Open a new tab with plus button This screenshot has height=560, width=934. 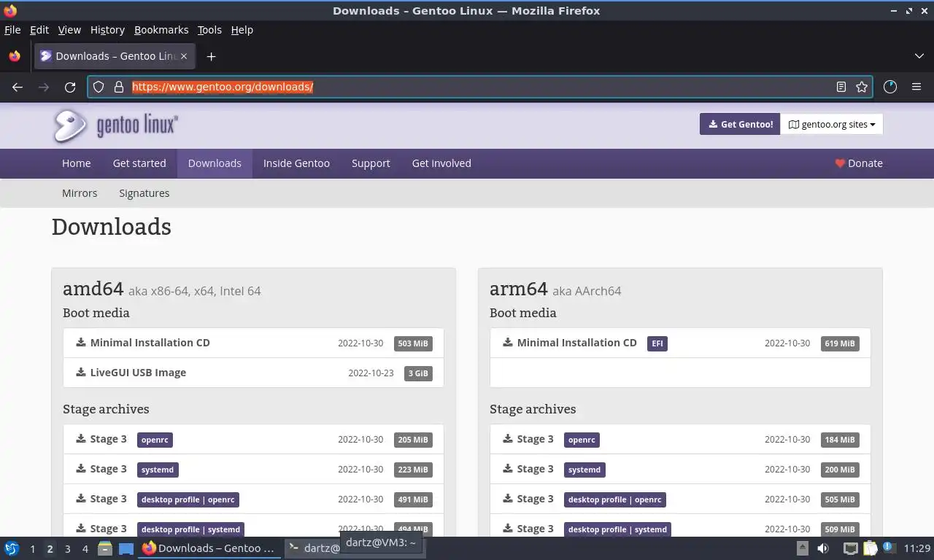[211, 56]
